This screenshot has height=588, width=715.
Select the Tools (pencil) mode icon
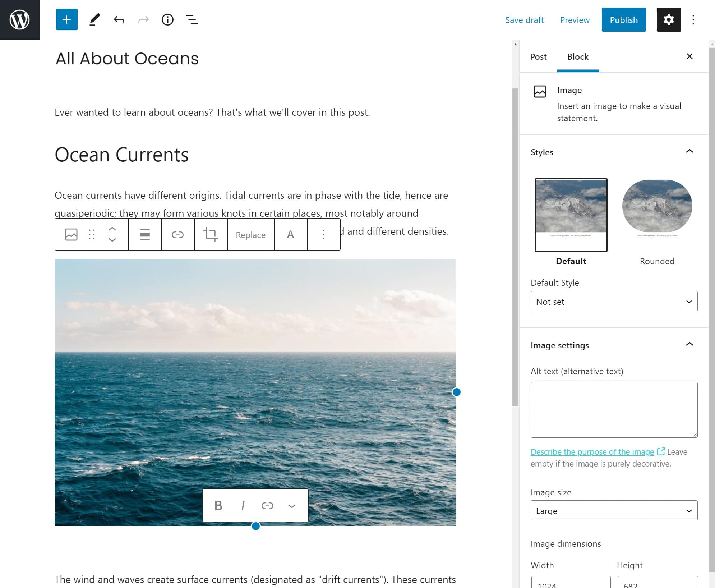(x=94, y=20)
